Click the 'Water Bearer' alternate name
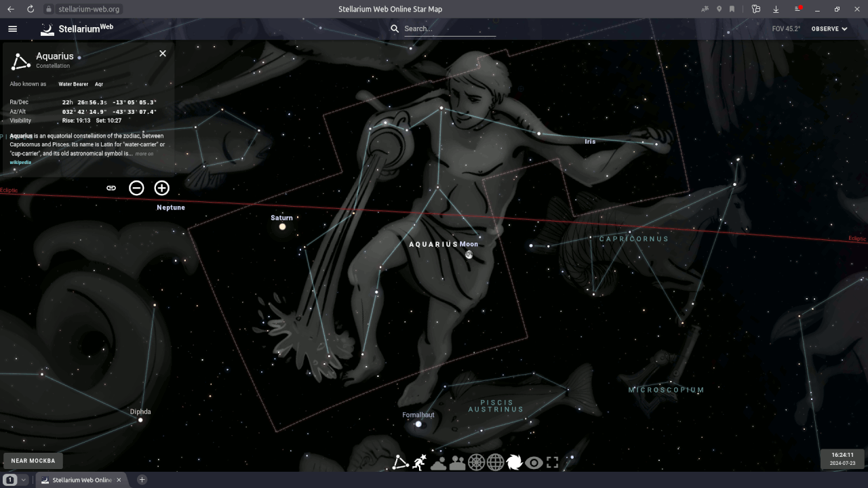Viewport: 868px width, 488px height. coord(73,84)
